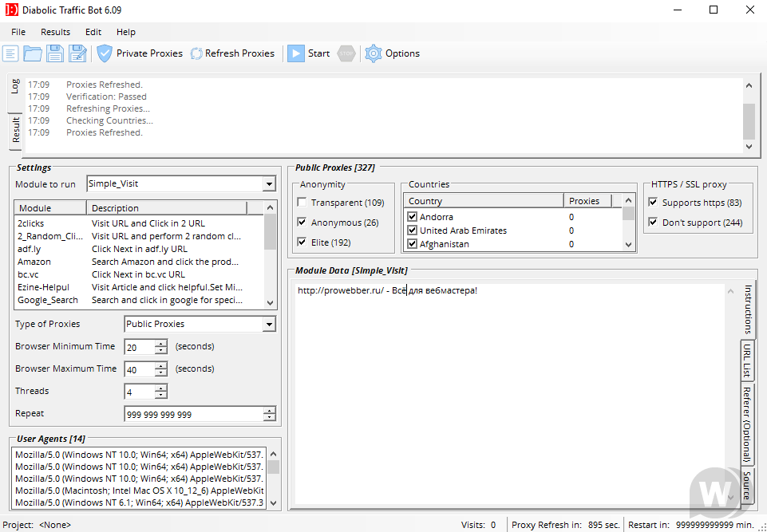The height and width of the screenshot is (532, 767).
Task: Select the Google_Search module row
Action: click(x=139, y=300)
